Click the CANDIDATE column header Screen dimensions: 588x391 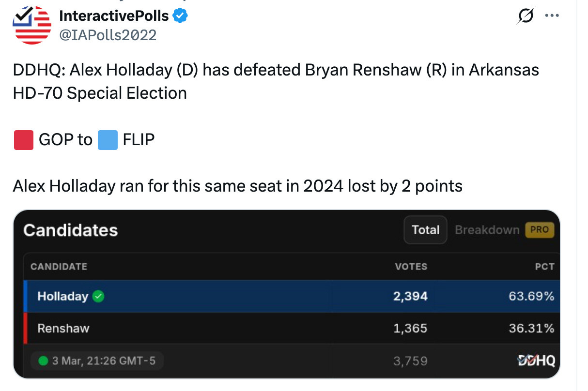click(59, 267)
